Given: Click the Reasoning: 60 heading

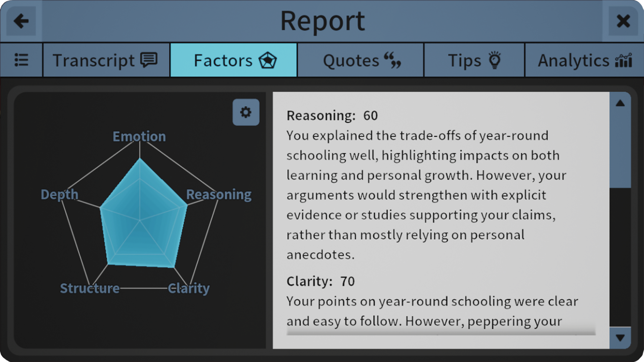Looking at the screenshot, I should (332, 116).
